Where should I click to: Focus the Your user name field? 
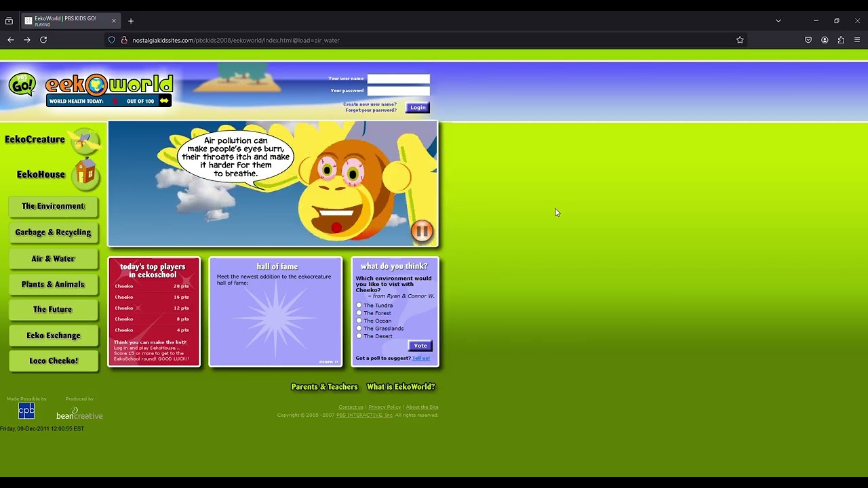point(399,79)
